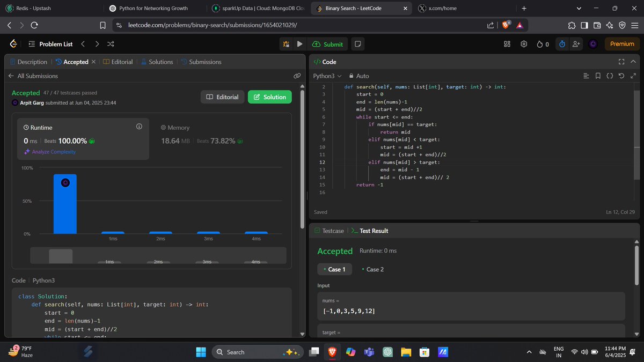The width and height of the screenshot is (644, 362).
Task: Switch to the Solutions tab
Action: point(157,62)
